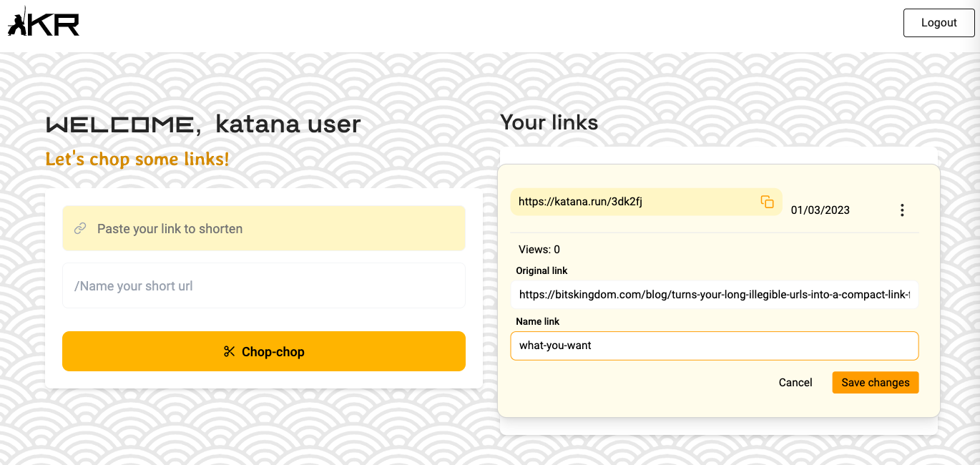980x465 pixels.
Task: Select the 'Paste your link to shorten' field
Action: [264, 228]
